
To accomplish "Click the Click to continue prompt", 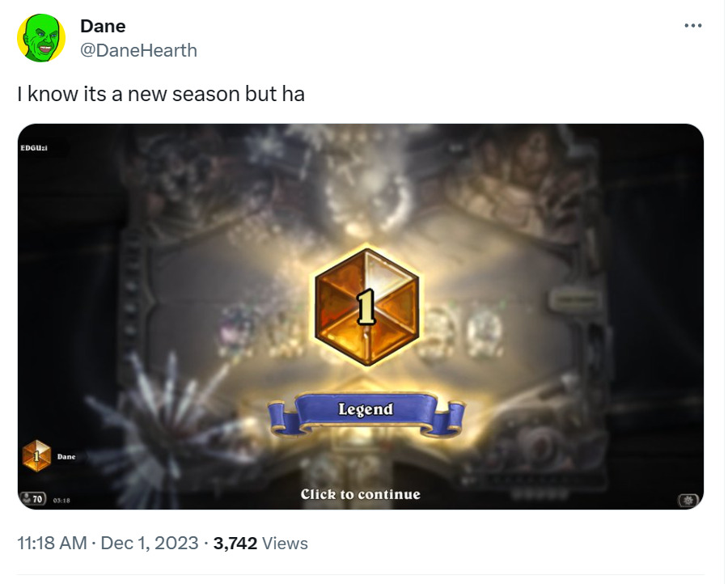I will click(x=360, y=494).
